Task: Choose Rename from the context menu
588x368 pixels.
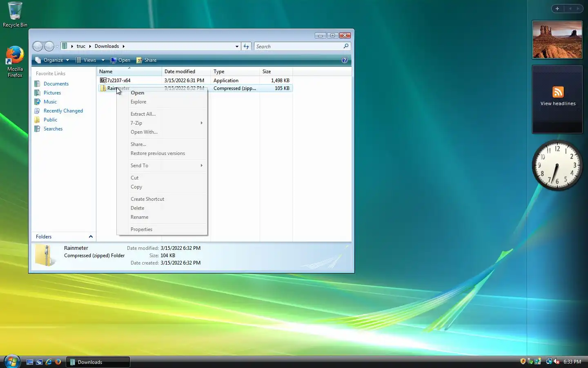Action: click(162, 217)
